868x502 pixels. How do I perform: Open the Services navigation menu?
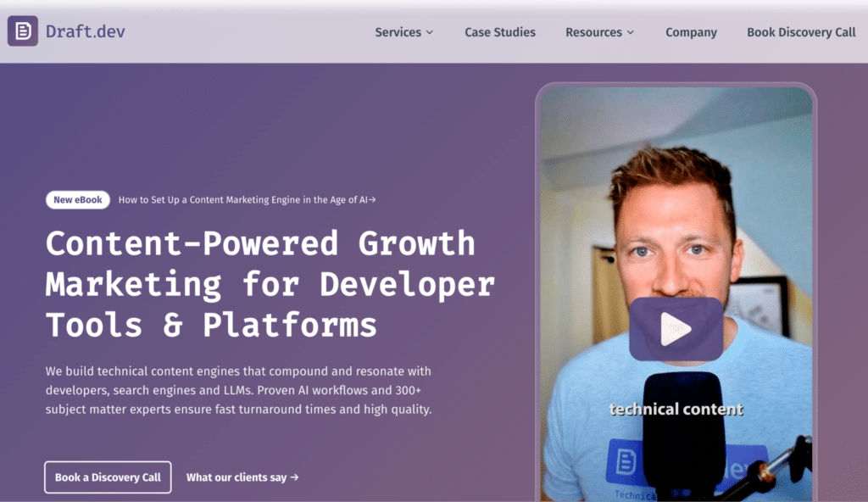(398, 32)
